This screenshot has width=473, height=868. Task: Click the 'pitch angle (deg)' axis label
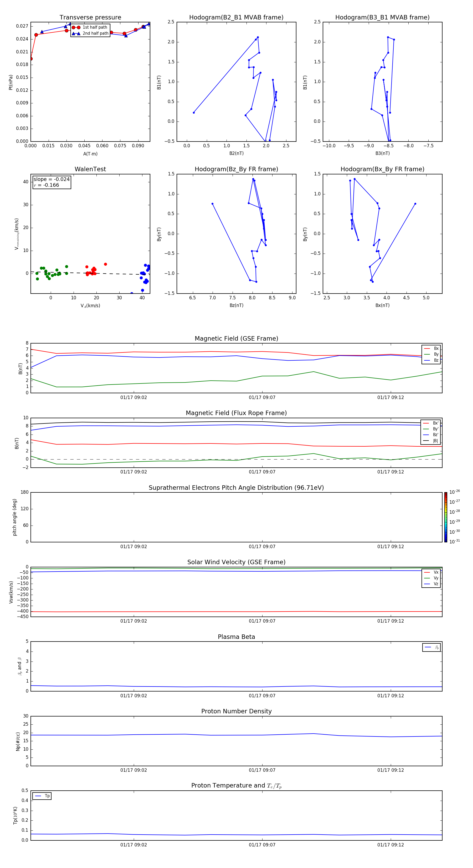14,517
